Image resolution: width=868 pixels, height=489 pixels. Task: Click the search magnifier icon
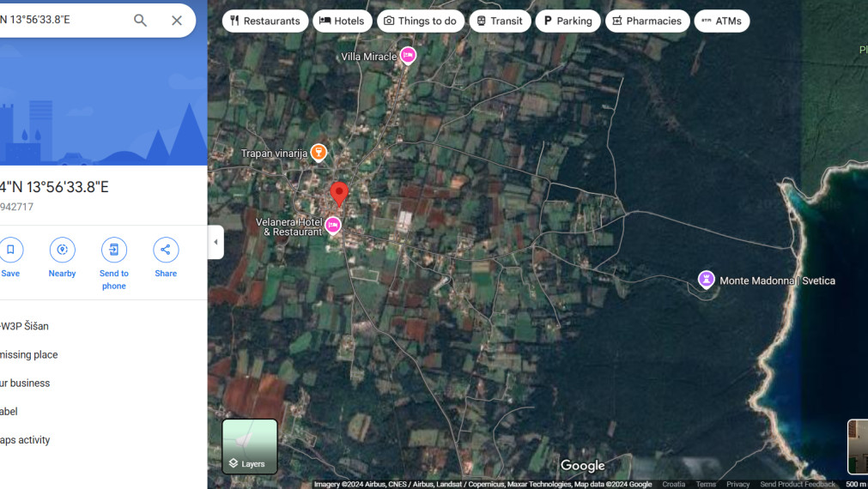(140, 21)
